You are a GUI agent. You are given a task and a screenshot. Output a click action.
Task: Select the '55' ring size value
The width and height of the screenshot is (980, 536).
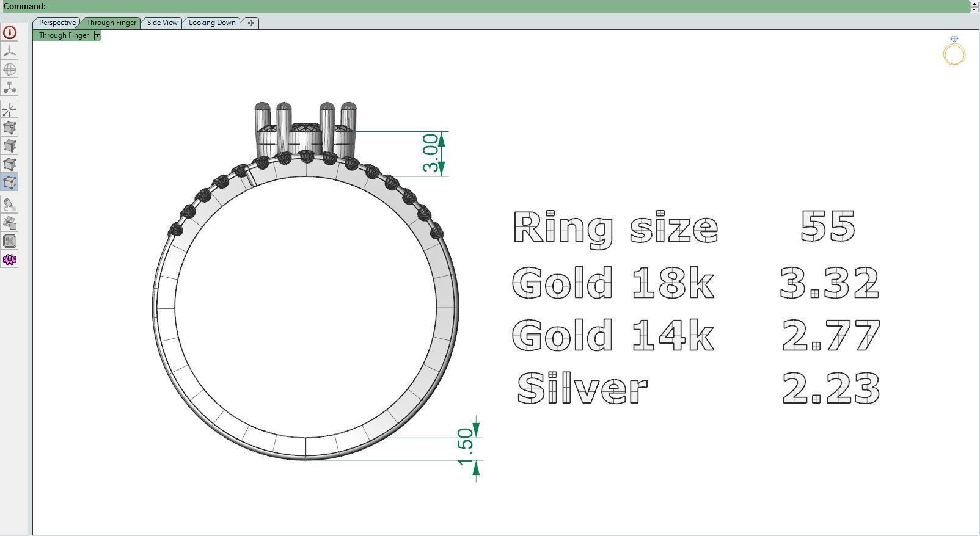(x=828, y=226)
